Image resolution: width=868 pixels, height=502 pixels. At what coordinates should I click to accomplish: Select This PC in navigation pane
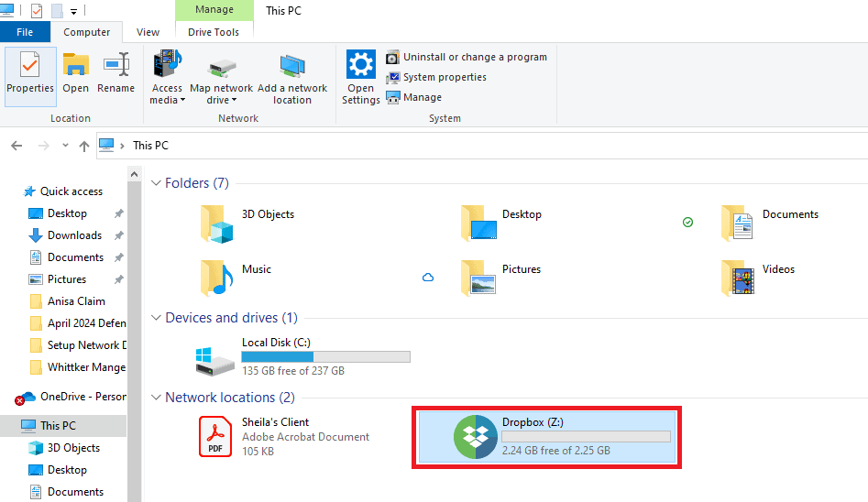point(58,426)
